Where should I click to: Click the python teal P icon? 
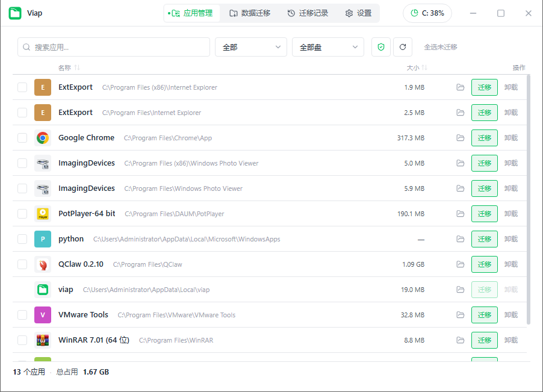click(43, 239)
